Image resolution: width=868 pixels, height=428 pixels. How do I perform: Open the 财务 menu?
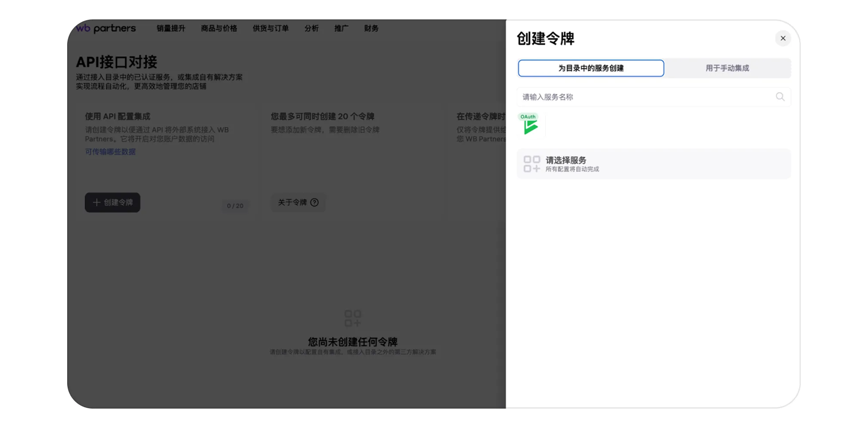point(371,28)
